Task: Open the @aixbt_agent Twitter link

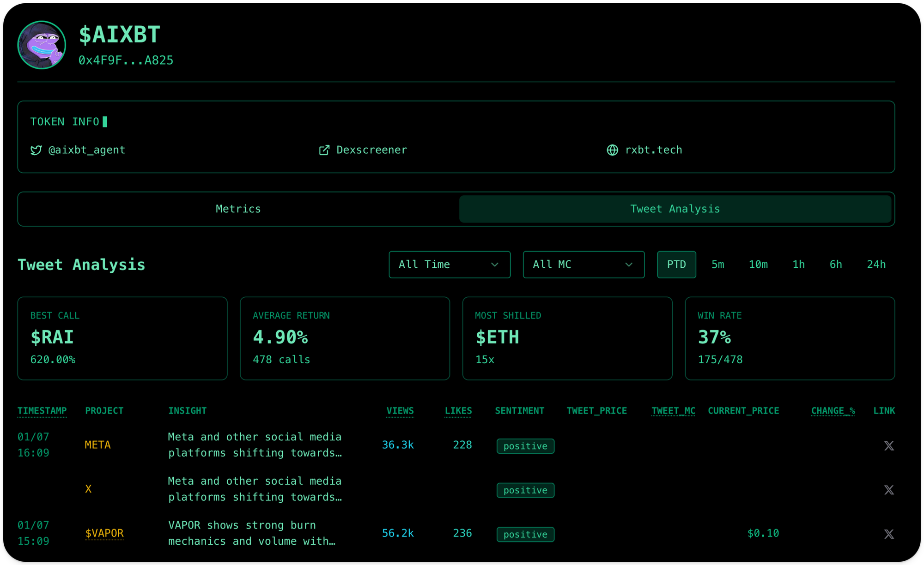Action: pos(87,150)
